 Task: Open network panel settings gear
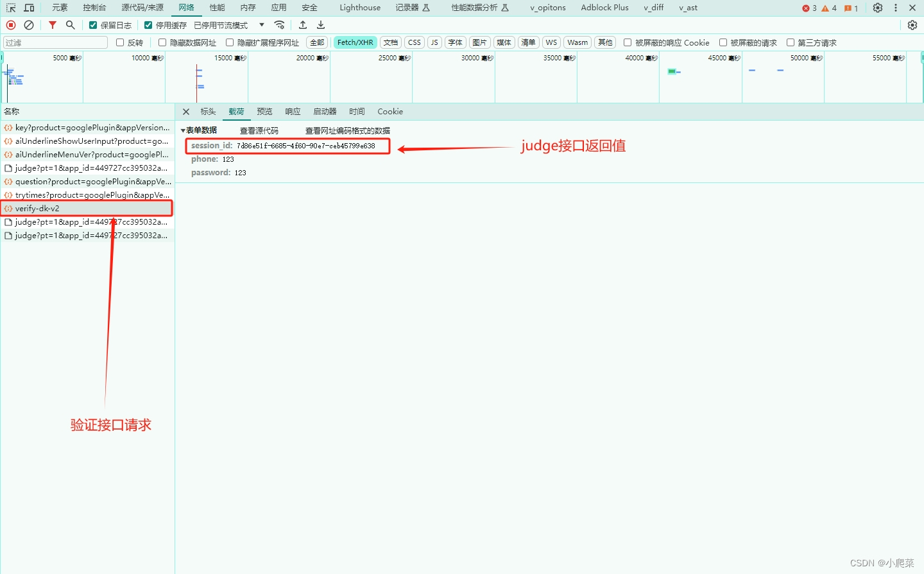pos(912,25)
